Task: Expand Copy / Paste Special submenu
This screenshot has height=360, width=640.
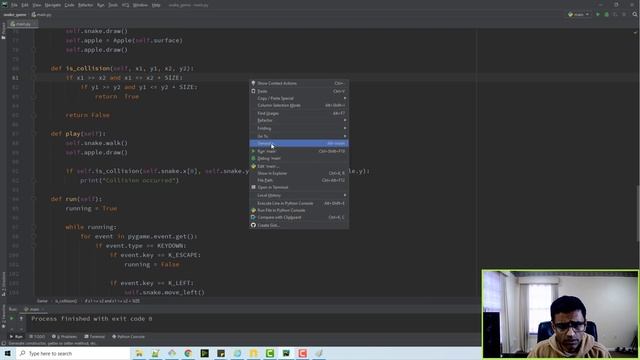Action: click(x=299, y=98)
